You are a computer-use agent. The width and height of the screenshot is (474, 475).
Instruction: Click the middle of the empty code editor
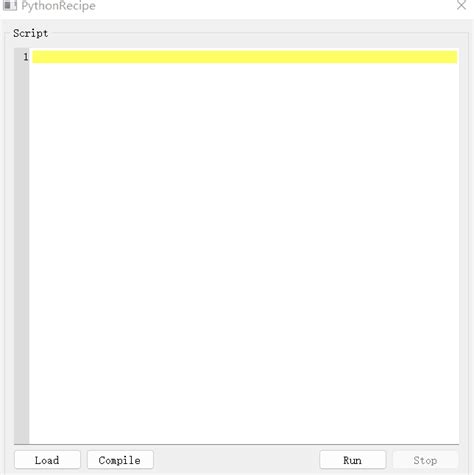(244, 247)
